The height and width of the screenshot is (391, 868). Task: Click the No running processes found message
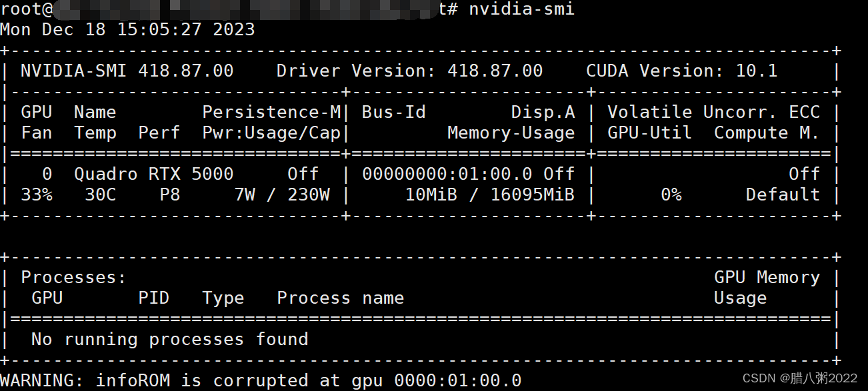170,339
